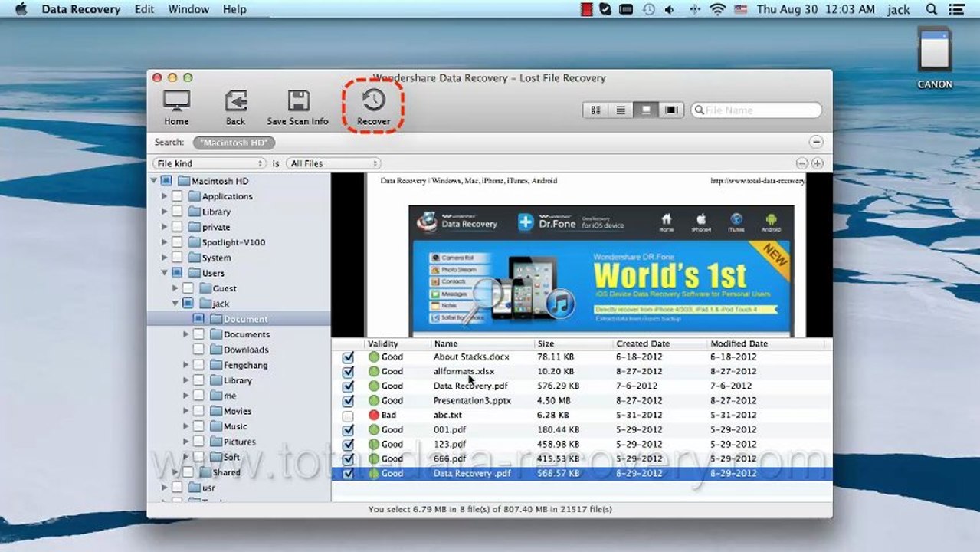980x552 pixels.
Task: Sort by Size column header
Action: click(573, 343)
